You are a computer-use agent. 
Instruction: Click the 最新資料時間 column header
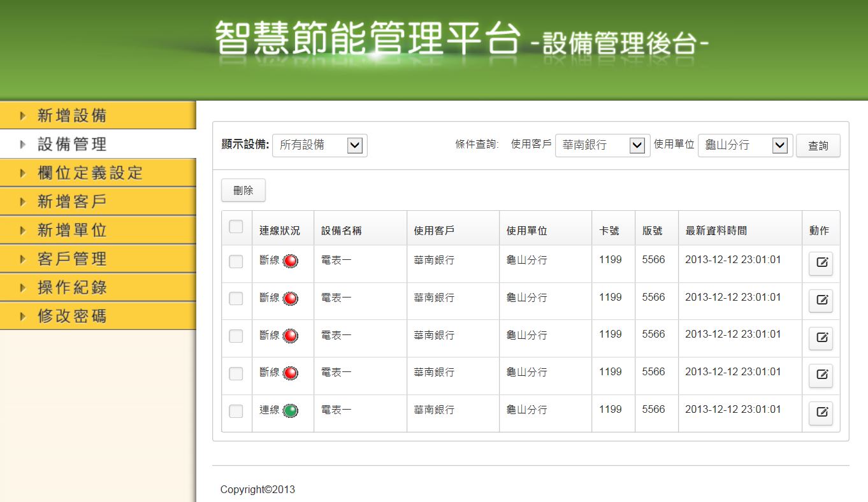pyautogui.click(x=716, y=231)
